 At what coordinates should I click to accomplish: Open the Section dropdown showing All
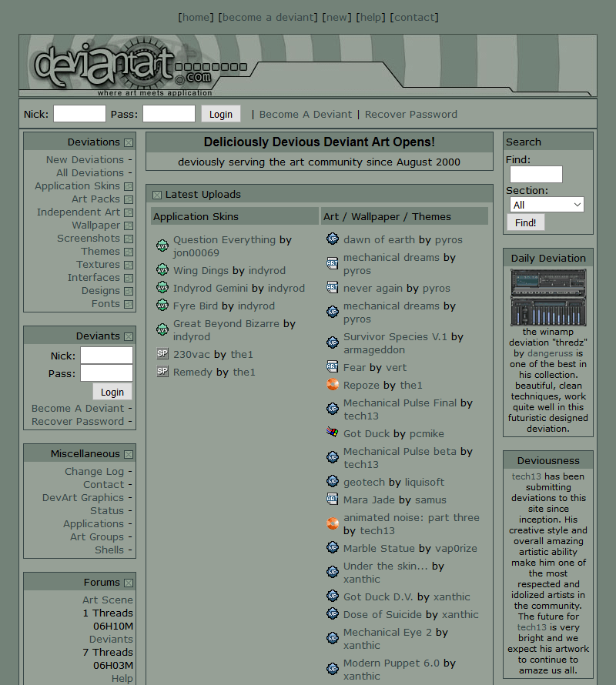(547, 204)
